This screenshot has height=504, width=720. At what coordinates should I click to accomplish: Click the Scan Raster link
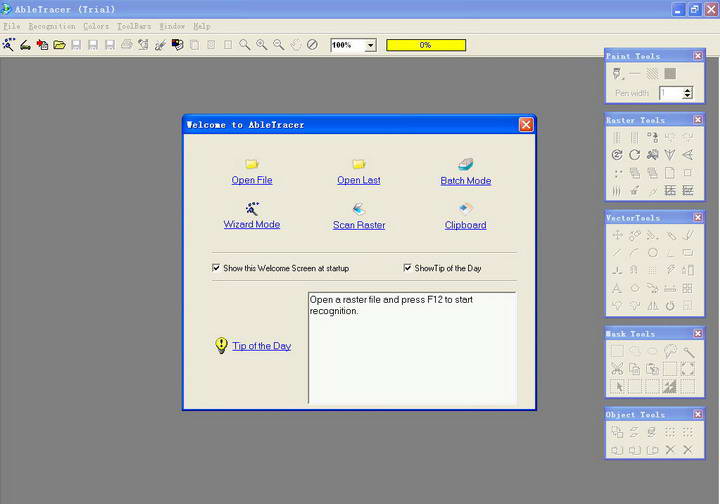tap(359, 225)
